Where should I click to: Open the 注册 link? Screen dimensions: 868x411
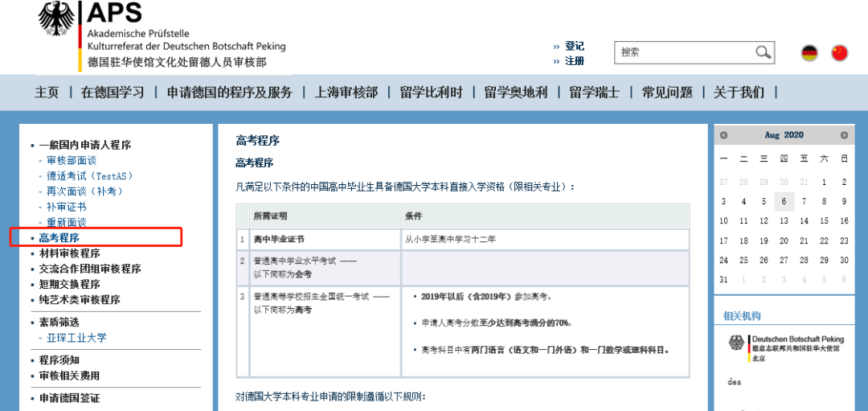tap(574, 61)
